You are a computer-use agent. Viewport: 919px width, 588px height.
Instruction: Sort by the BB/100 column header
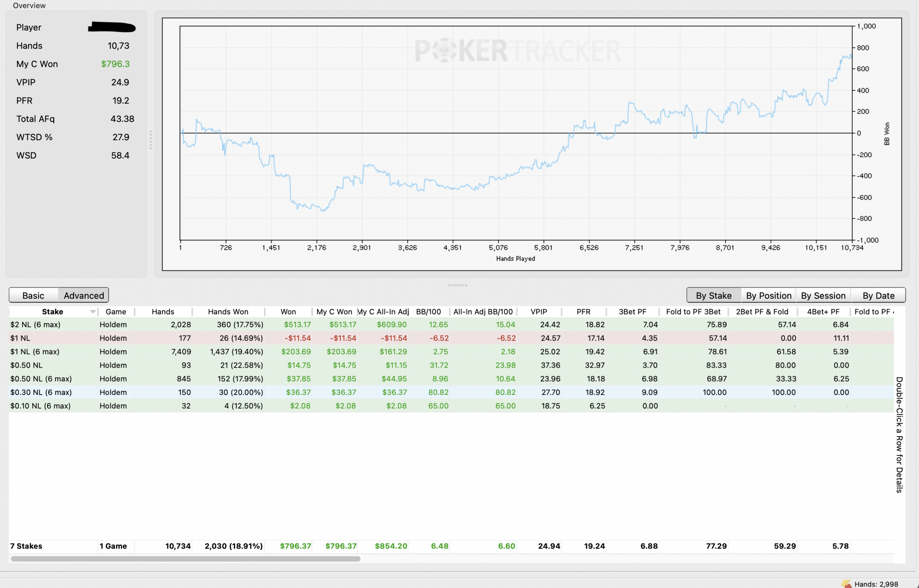[x=428, y=312]
